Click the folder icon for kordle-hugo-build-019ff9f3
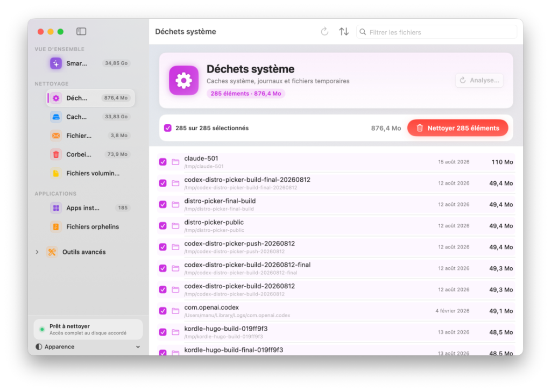Viewport: 551px width, 392px height. click(x=175, y=332)
